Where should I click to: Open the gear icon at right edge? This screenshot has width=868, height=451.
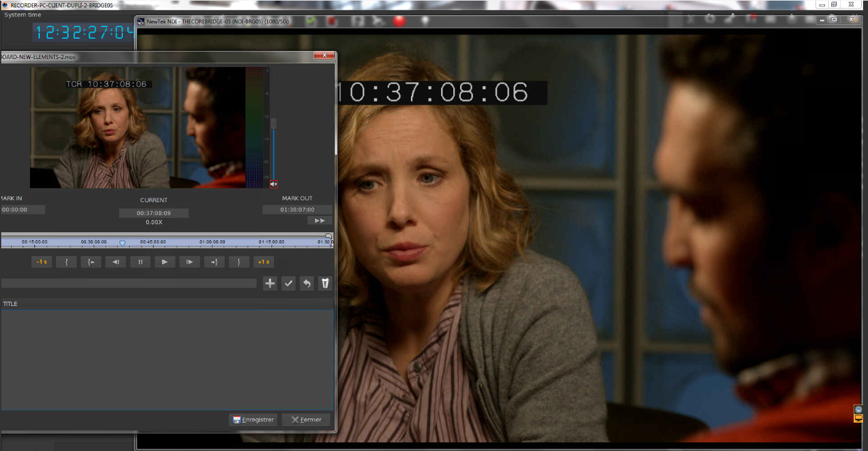(x=858, y=409)
